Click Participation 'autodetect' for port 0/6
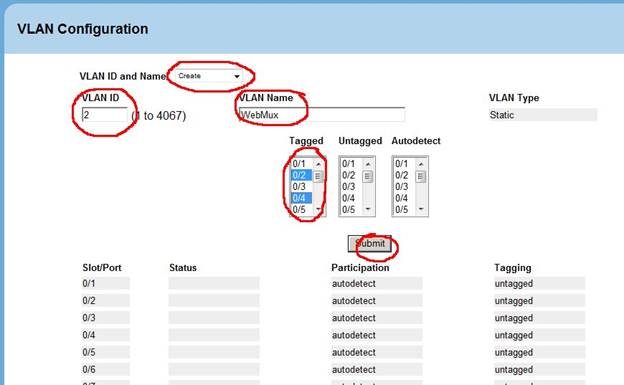 click(x=376, y=369)
